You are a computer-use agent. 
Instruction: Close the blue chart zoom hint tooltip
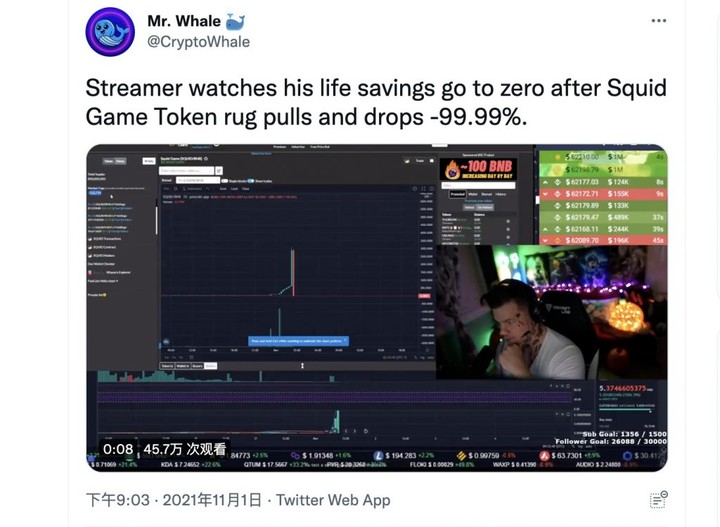(x=345, y=340)
